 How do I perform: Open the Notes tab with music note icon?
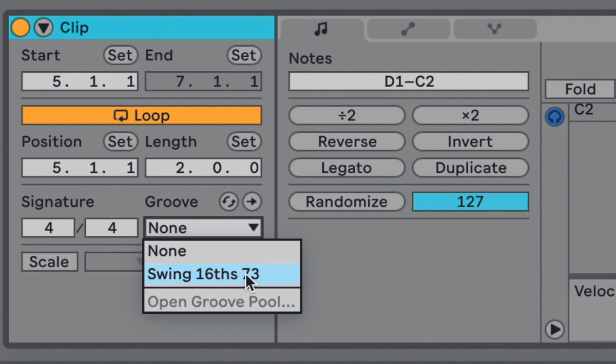[321, 29]
